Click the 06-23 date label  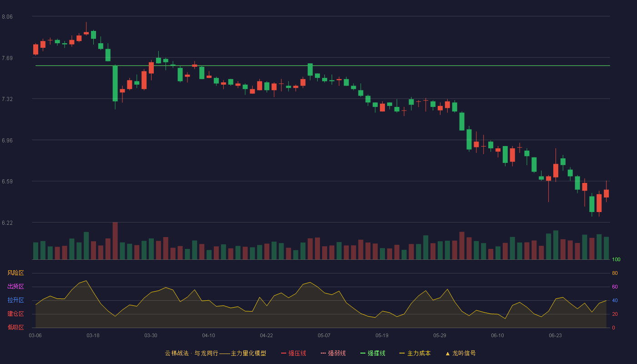556,335
